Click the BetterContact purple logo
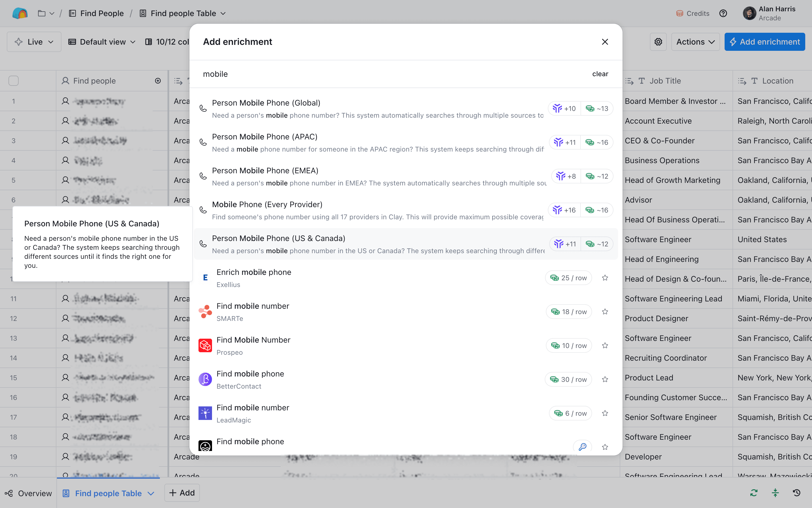The height and width of the screenshot is (508, 812). pos(205,379)
